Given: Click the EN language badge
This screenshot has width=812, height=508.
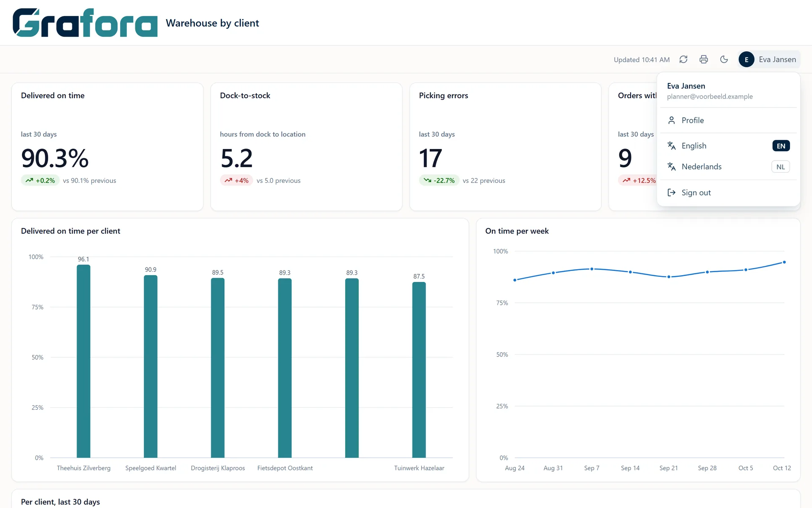Looking at the screenshot, I should 781,146.
